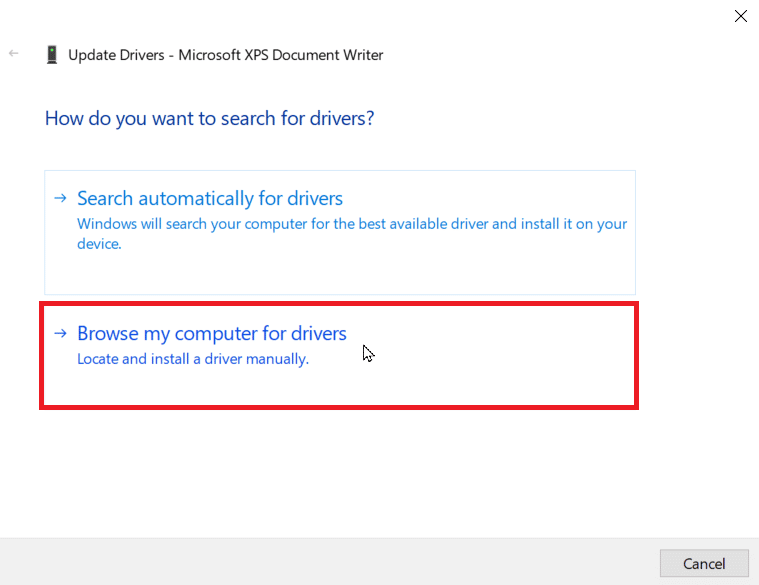The image size is (759, 585).
Task: Close the Update Drivers dialog with the X
Action: (740, 16)
